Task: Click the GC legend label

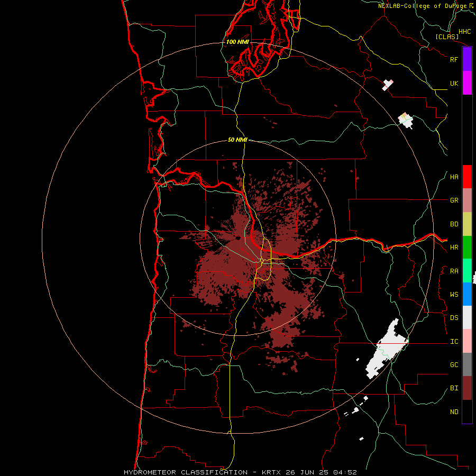Action: (x=454, y=365)
